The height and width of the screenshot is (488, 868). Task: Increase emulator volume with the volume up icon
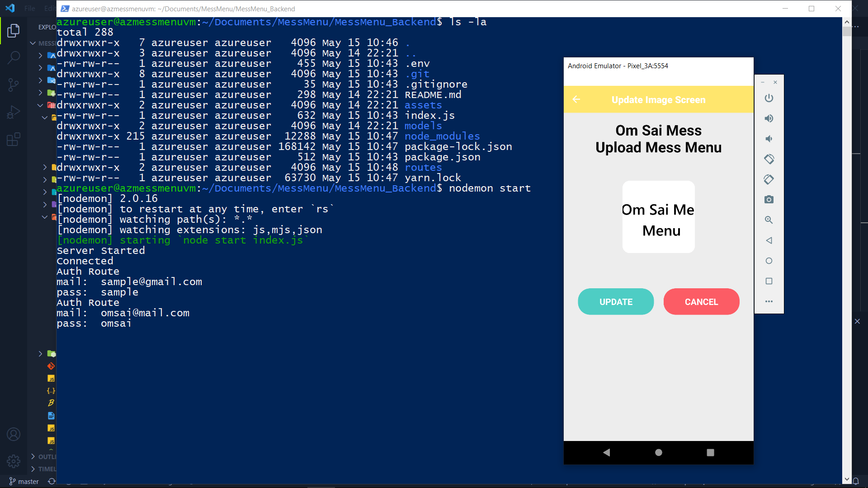click(x=769, y=118)
